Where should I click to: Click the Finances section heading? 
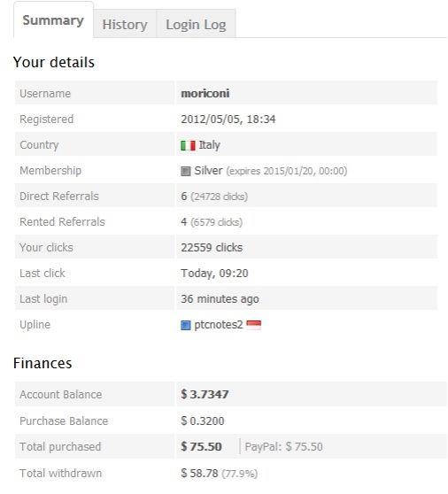click(x=42, y=363)
